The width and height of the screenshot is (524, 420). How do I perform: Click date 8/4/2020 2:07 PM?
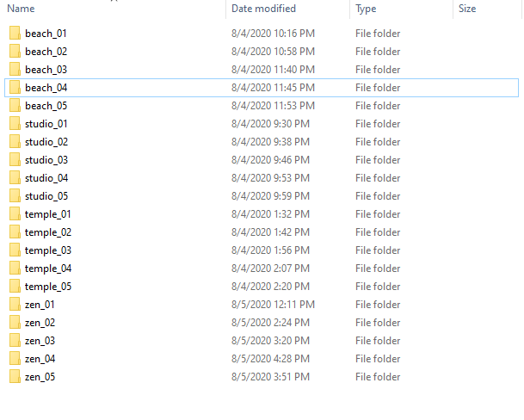pos(271,269)
